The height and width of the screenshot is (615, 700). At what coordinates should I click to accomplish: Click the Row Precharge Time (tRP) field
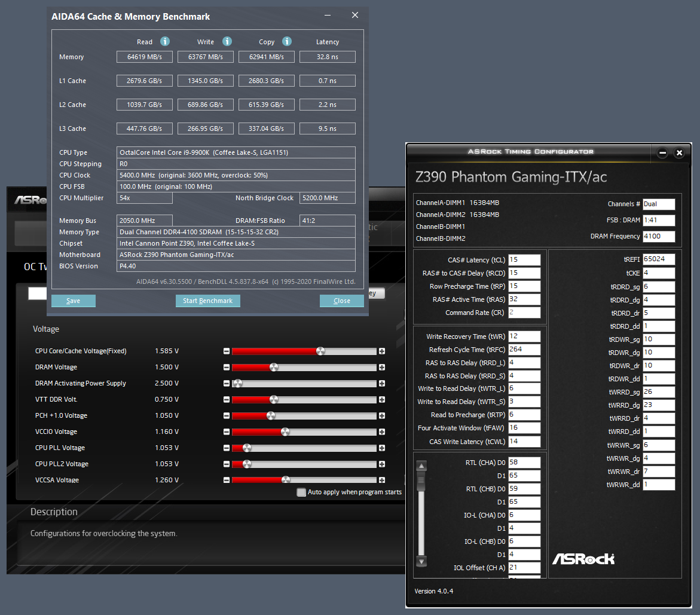click(x=525, y=286)
